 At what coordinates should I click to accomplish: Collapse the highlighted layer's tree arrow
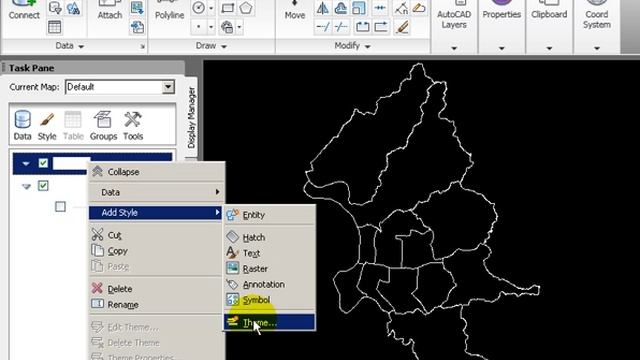(x=26, y=164)
